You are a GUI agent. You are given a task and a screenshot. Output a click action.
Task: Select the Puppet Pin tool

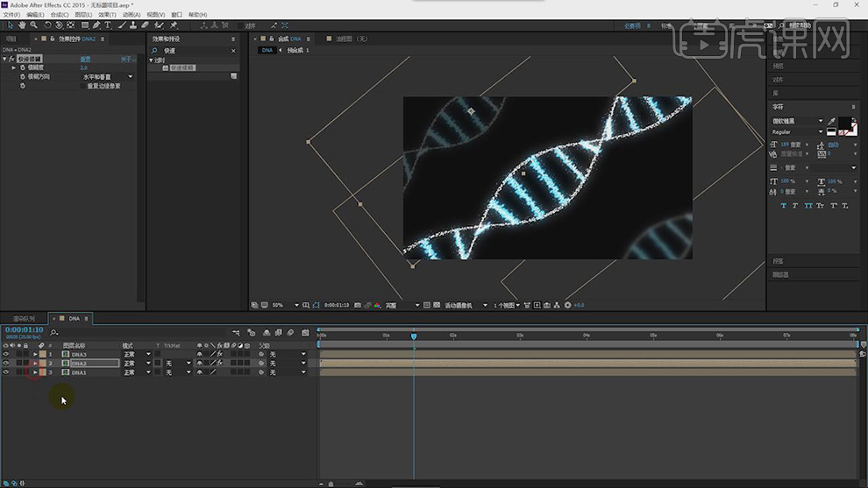coord(174,25)
